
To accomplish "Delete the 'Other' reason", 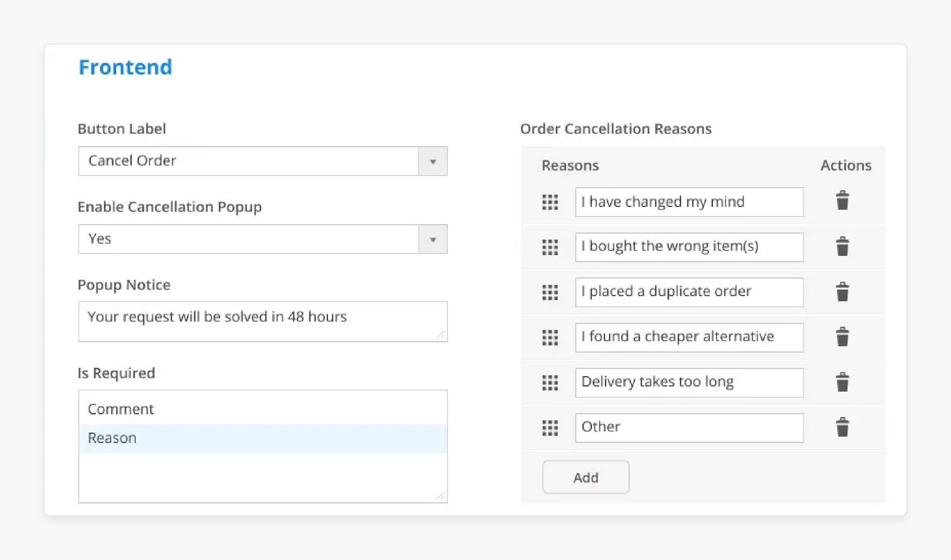I will 842,427.
